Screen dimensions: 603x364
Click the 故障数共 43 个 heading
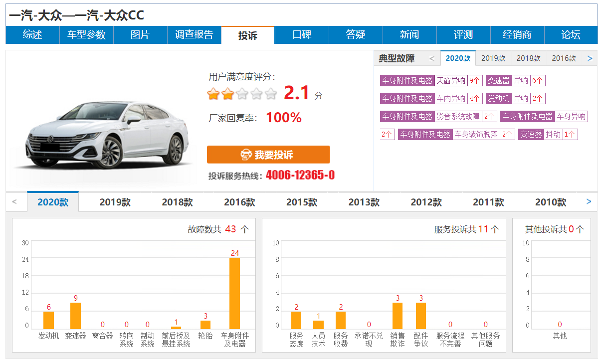(218, 229)
